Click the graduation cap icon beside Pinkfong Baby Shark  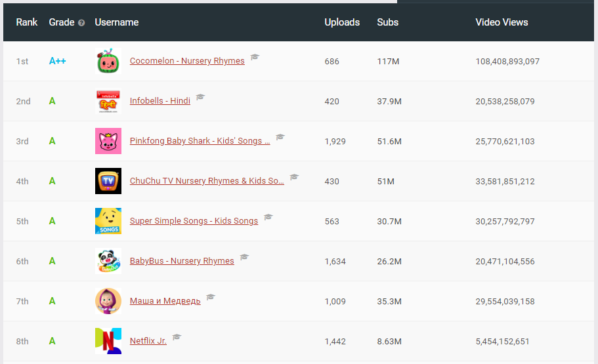(x=280, y=137)
